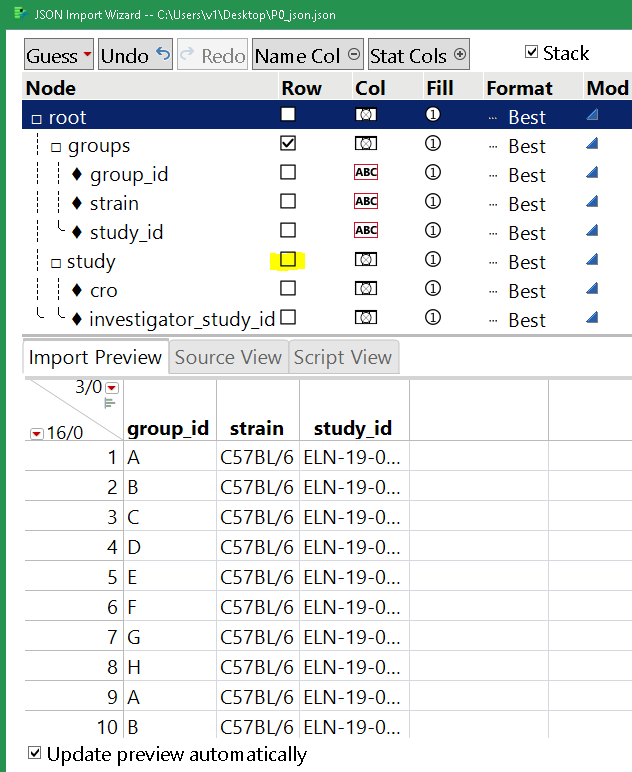The image size is (632, 772).
Task: Click the Fill icon for study row
Action: click(x=433, y=260)
